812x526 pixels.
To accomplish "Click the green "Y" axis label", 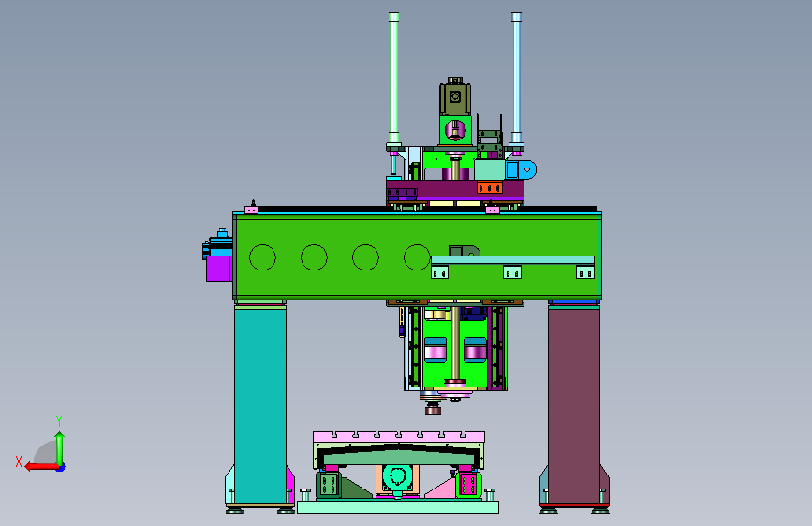I will (59, 421).
